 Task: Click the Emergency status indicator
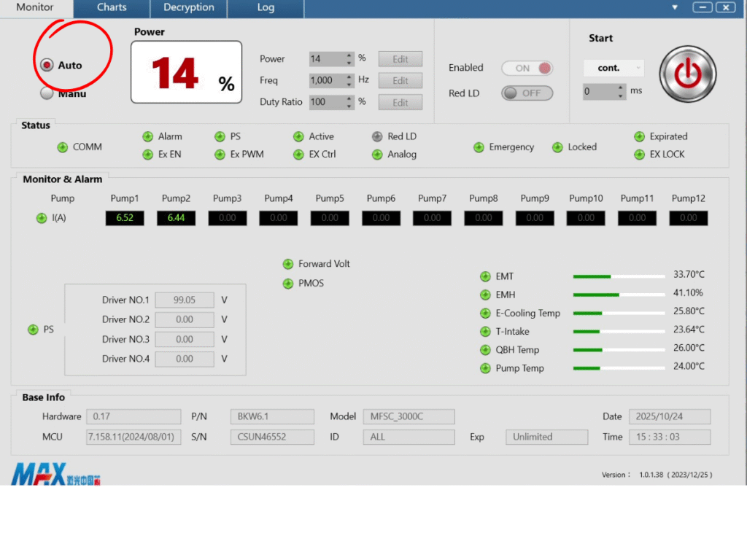pos(479,147)
